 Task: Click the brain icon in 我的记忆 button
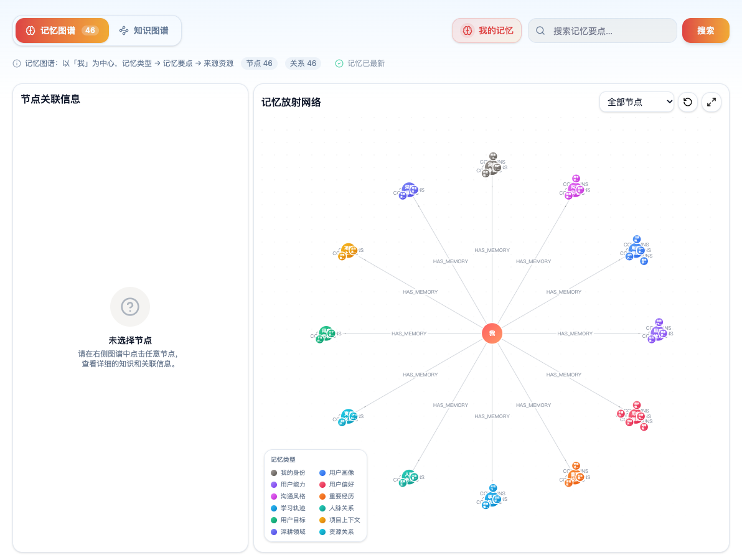click(x=467, y=30)
